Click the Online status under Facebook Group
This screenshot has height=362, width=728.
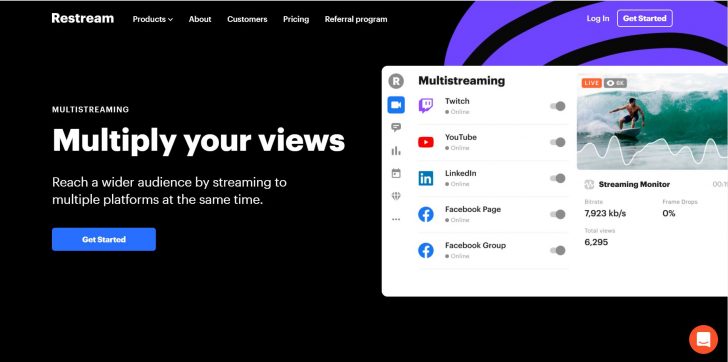click(x=457, y=256)
